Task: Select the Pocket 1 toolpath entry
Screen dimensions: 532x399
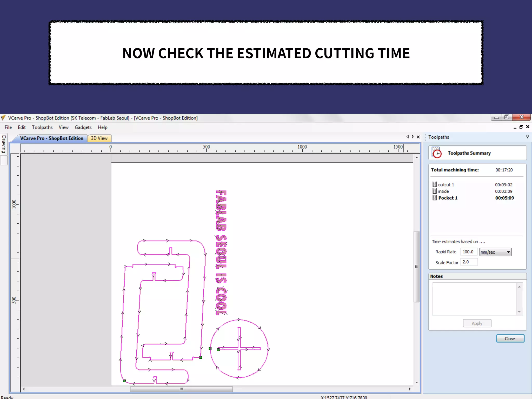Action: click(448, 198)
